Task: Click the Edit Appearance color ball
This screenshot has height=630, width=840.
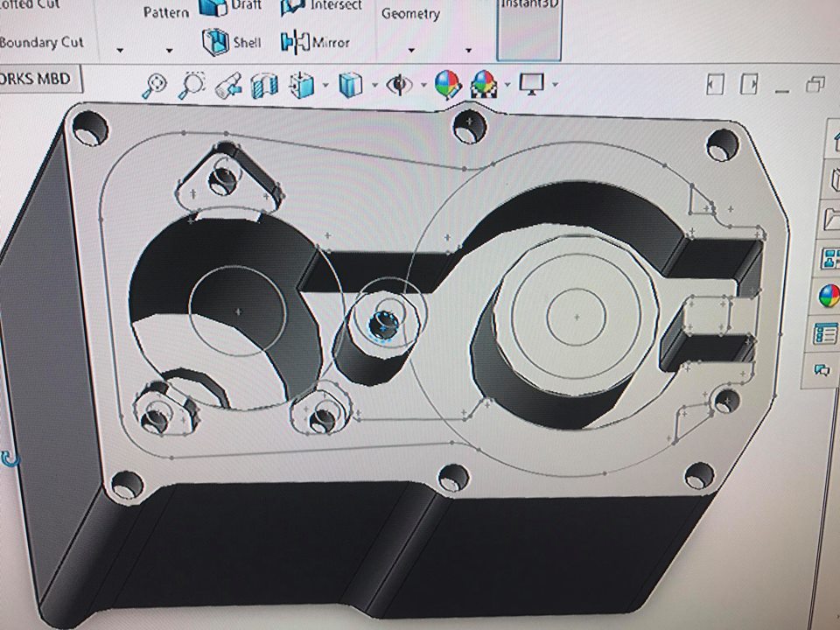Action: [447, 85]
